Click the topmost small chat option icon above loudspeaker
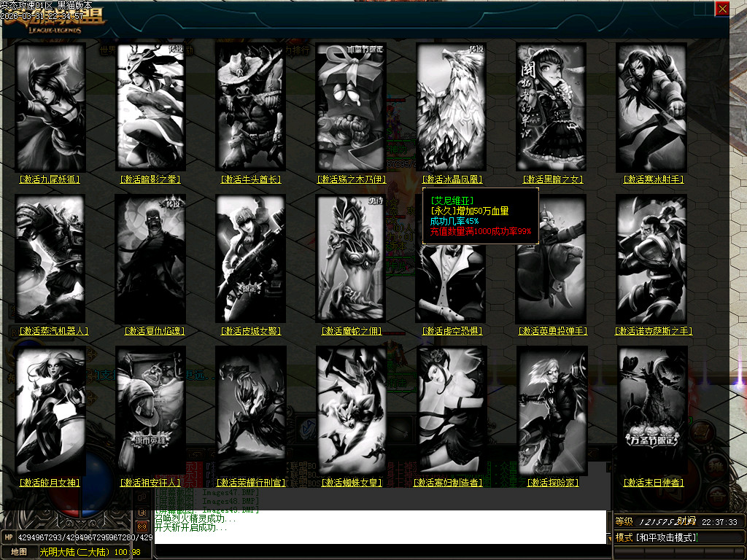 coord(142,497)
